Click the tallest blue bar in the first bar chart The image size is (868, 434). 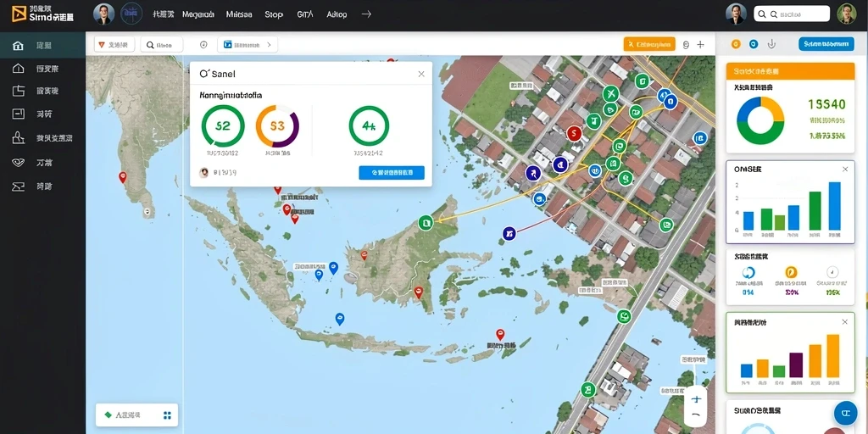point(834,206)
